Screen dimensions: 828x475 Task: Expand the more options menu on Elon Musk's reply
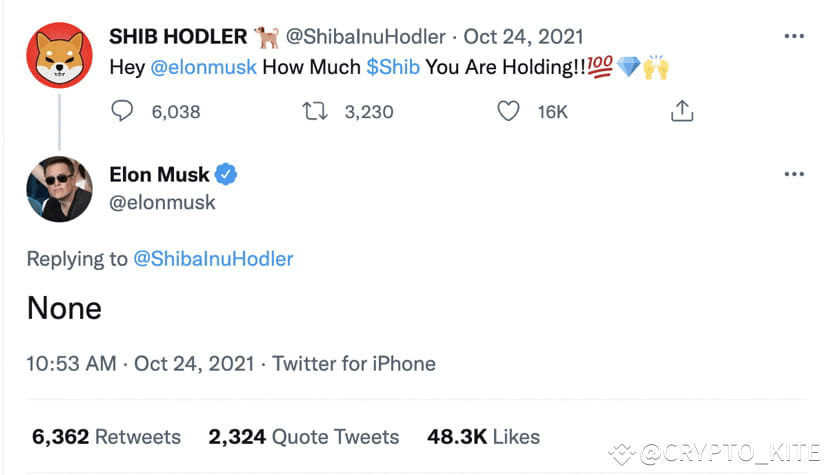(x=794, y=174)
